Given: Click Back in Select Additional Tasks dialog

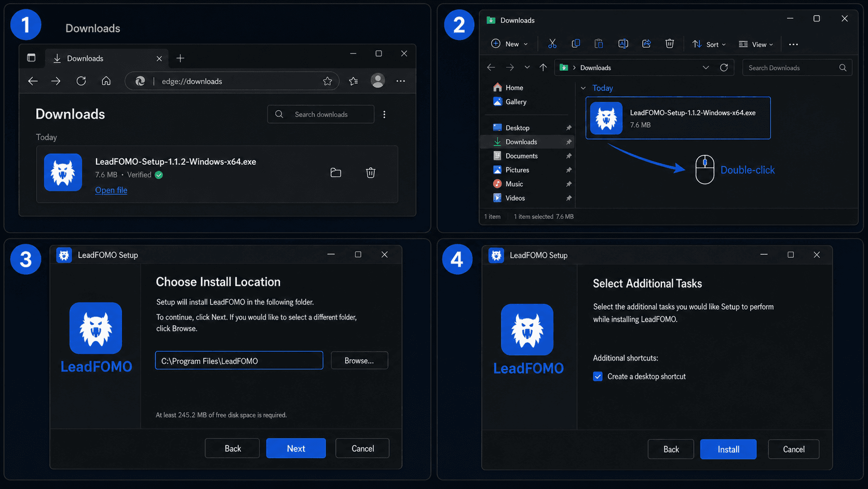Looking at the screenshot, I should tap(671, 450).
